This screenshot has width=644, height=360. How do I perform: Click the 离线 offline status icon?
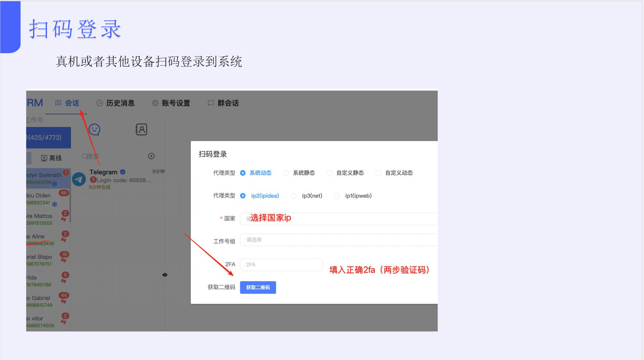tap(44, 158)
